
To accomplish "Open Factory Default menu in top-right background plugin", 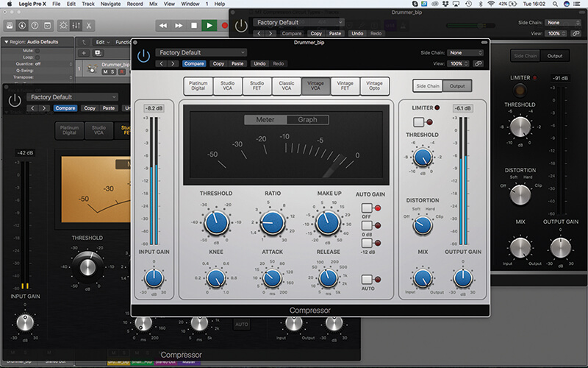I will 298,23.
